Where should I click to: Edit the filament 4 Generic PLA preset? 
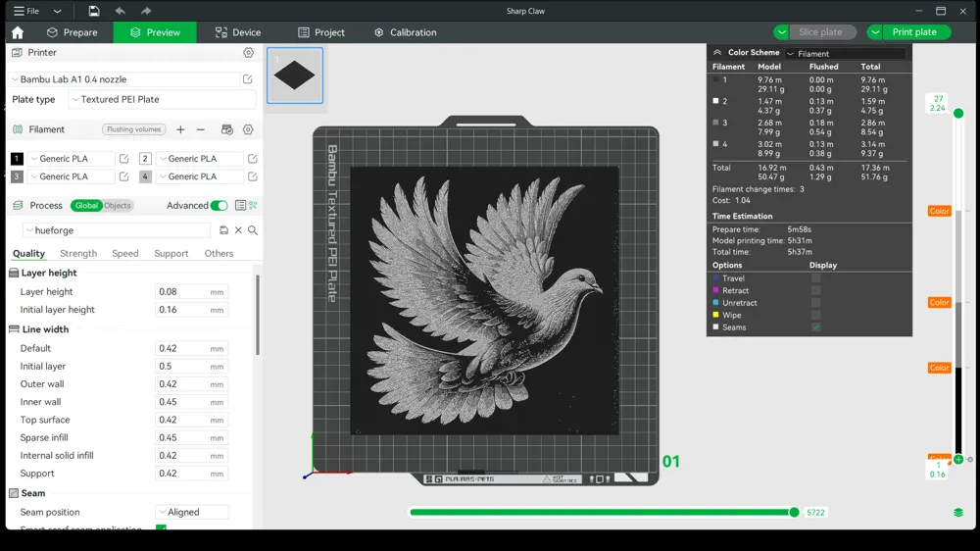click(x=253, y=176)
